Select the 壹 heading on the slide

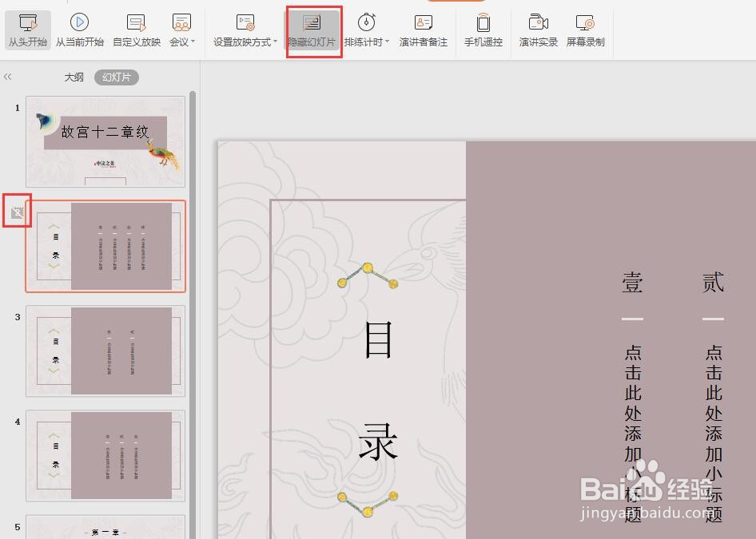(x=632, y=282)
